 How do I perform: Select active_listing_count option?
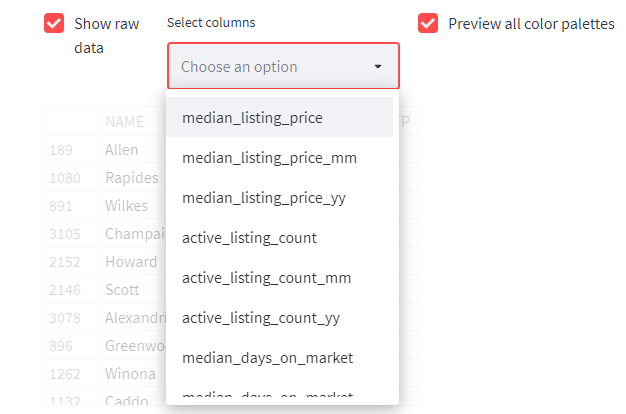249,237
